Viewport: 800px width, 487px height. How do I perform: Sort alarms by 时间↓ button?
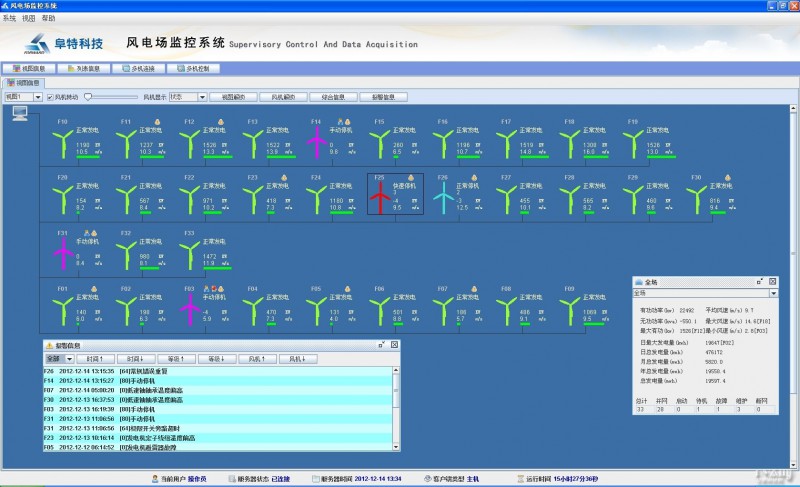click(135, 359)
